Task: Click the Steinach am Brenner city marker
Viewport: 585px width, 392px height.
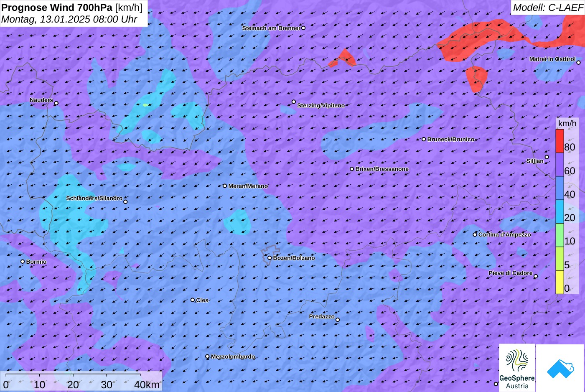Action: [303, 28]
